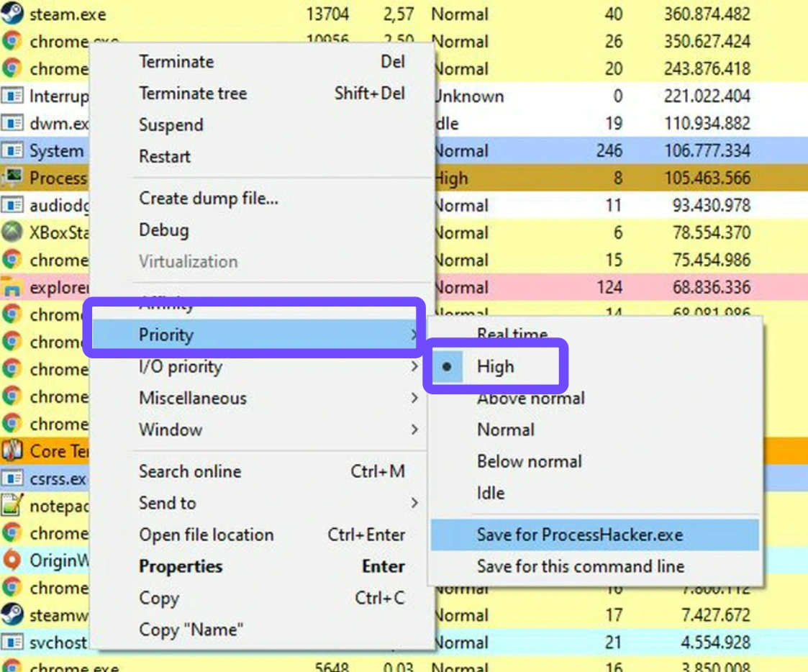Click the steamwebhelper process icon
This screenshot has height=672, width=808.
pyautogui.click(x=12, y=614)
